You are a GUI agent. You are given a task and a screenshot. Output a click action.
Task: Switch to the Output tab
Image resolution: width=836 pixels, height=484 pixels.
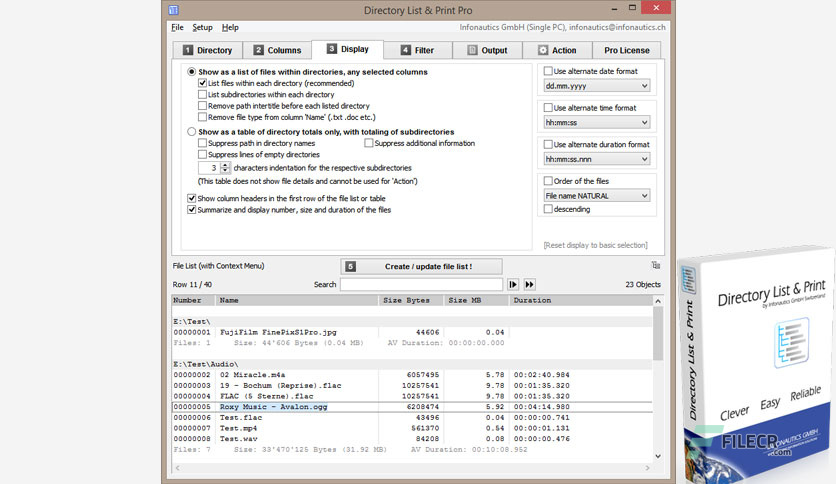[x=487, y=50]
